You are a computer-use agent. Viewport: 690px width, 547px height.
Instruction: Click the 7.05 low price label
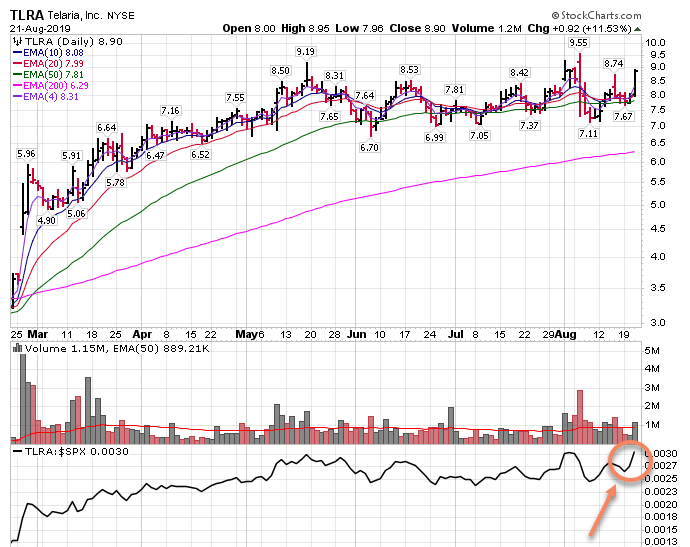click(479, 136)
